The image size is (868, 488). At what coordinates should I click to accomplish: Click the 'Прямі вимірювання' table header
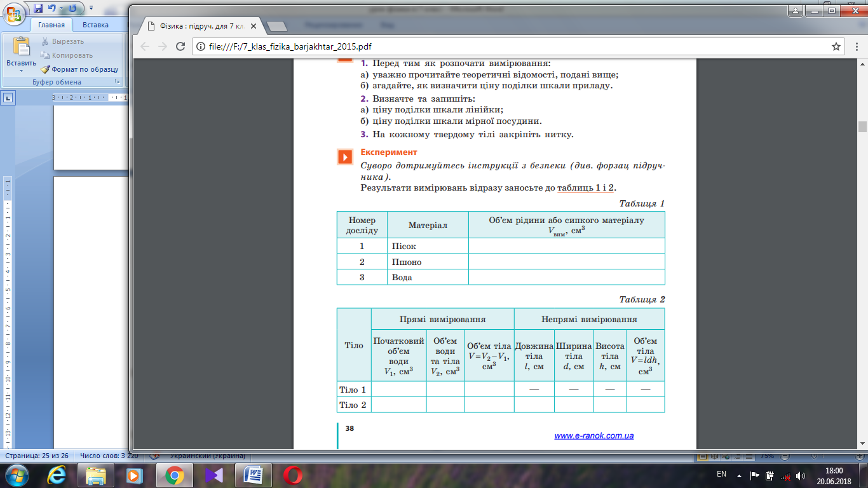pyautogui.click(x=442, y=320)
